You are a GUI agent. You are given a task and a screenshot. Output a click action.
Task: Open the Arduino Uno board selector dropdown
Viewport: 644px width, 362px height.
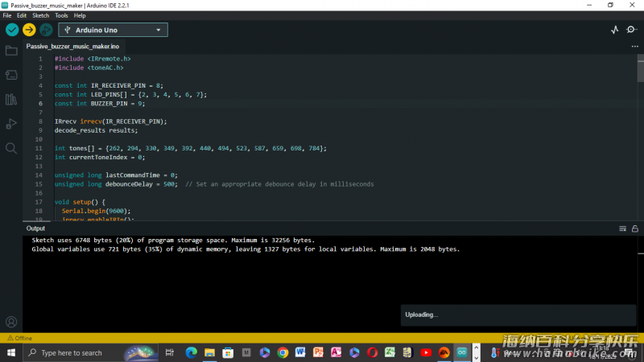coord(113,30)
